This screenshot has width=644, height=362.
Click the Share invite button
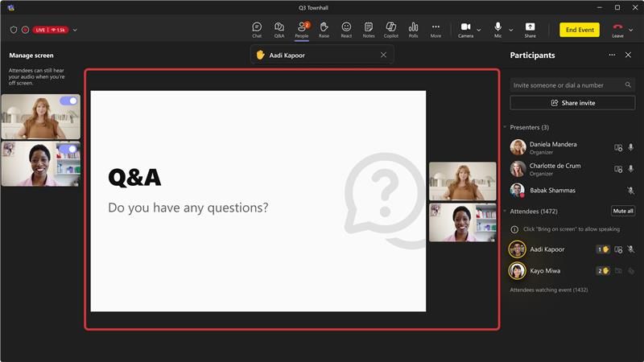coord(572,103)
